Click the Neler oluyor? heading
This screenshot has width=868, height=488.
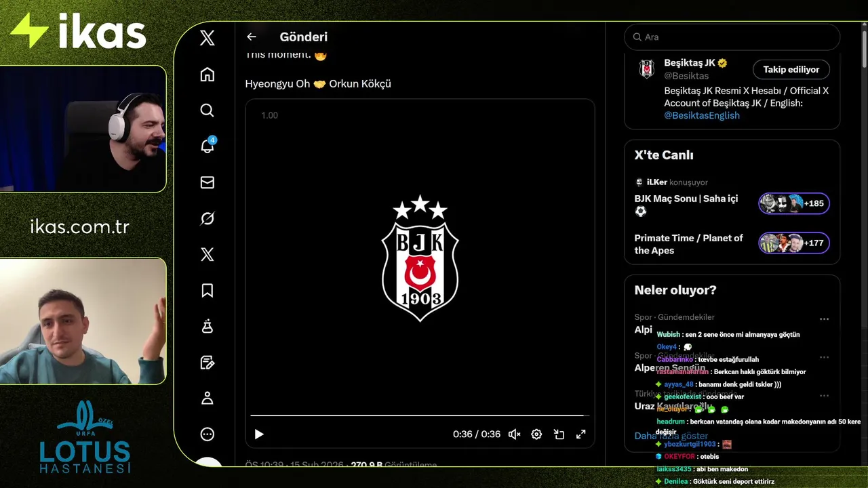pos(675,290)
